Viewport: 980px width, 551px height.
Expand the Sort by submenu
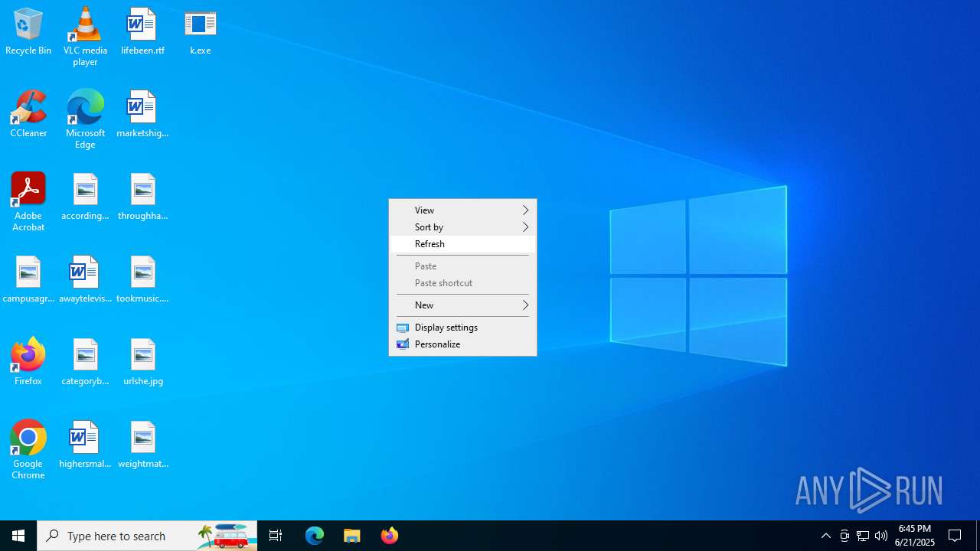462,227
